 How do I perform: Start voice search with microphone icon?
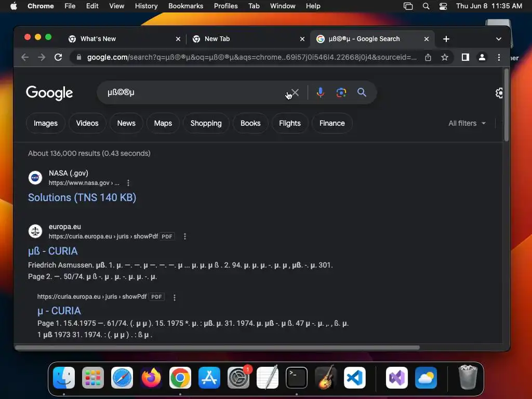click(320, 92)
